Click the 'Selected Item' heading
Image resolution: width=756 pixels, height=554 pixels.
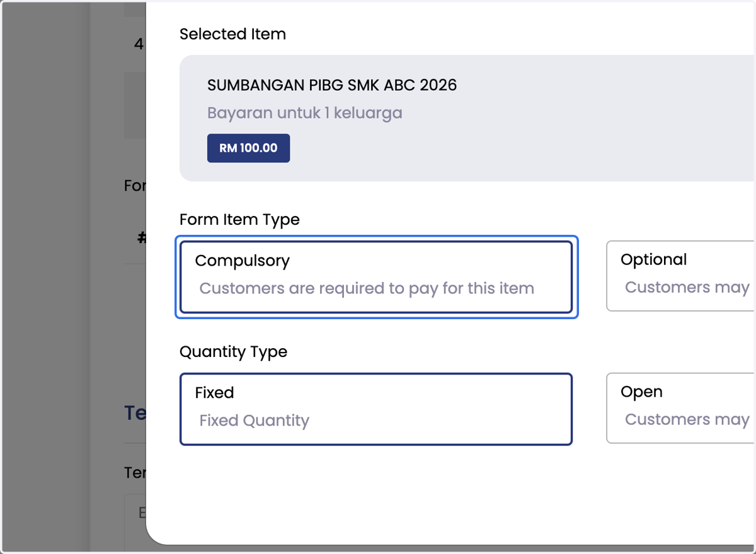tap(232, 34)
